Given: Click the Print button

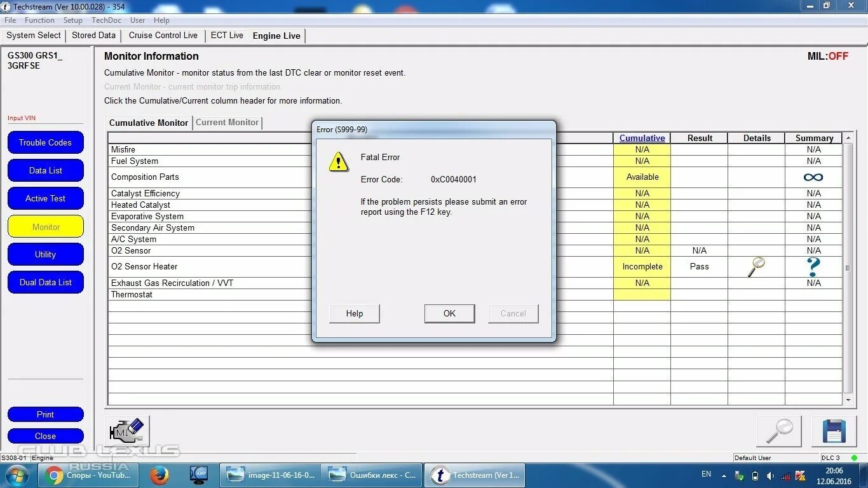Looking at the screenshot, I should point(45,414).
